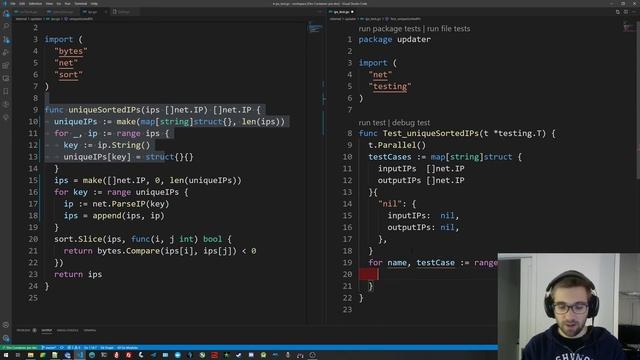Viewport: 640px width, 360px height.
Task: Click 't.Parallel()' on line 9
Action: [397, 145]
